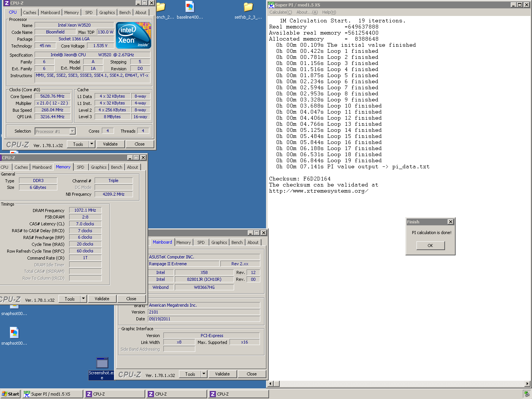Open About tab in top CPU-Z window

coord(141,13)
